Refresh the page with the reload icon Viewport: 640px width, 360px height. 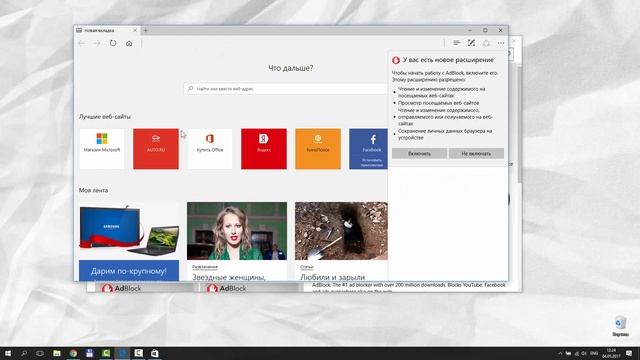(x=113, y=43)
